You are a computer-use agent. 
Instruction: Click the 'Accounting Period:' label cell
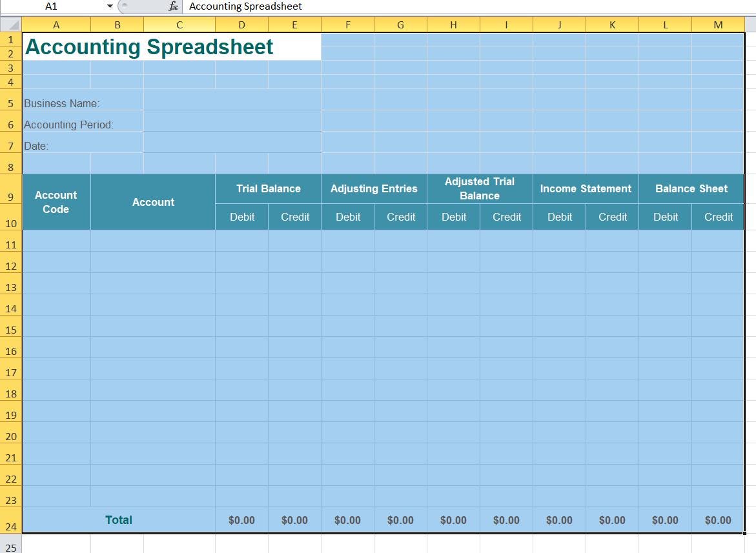pos(83,121)
